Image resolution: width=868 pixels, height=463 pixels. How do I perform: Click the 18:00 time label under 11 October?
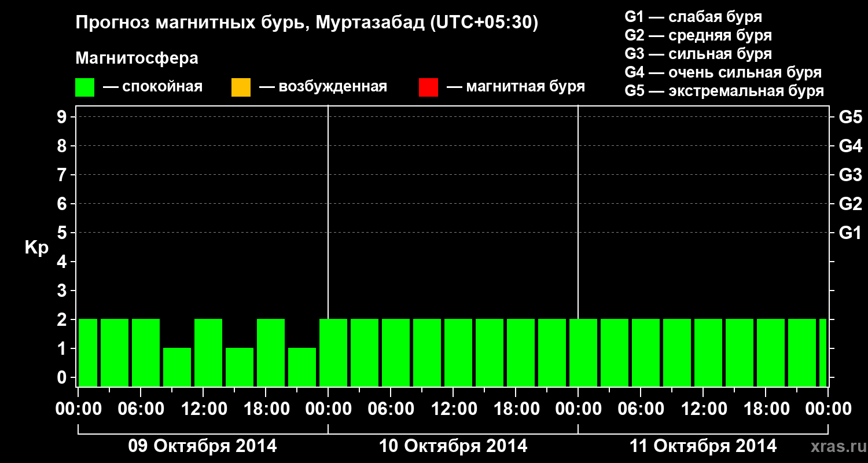[766, 409]
